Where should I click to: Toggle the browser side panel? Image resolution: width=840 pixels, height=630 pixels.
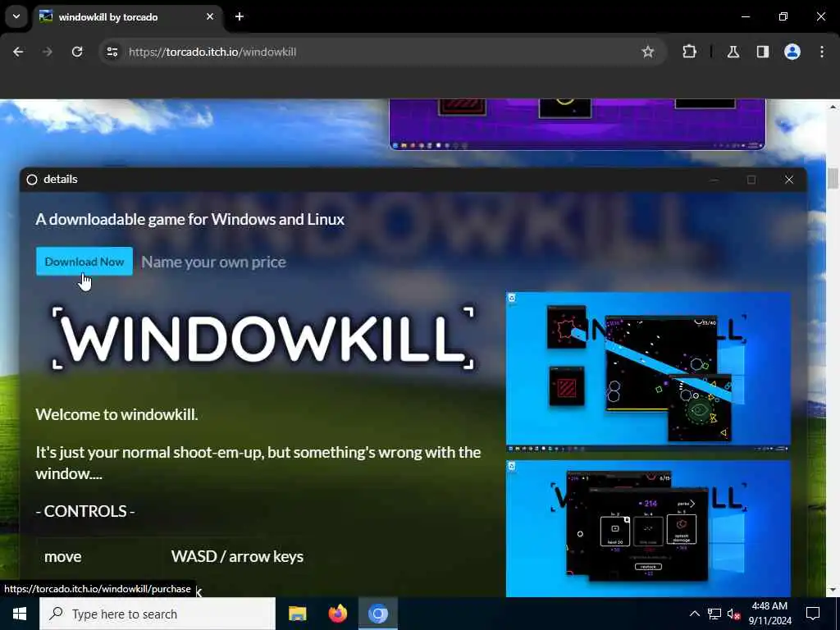coord(763,52)
